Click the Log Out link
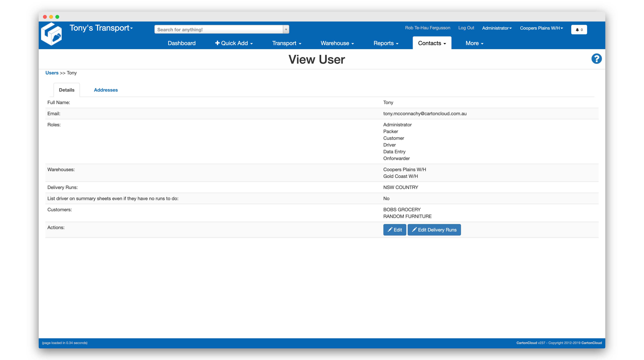 tap(466, 28)
